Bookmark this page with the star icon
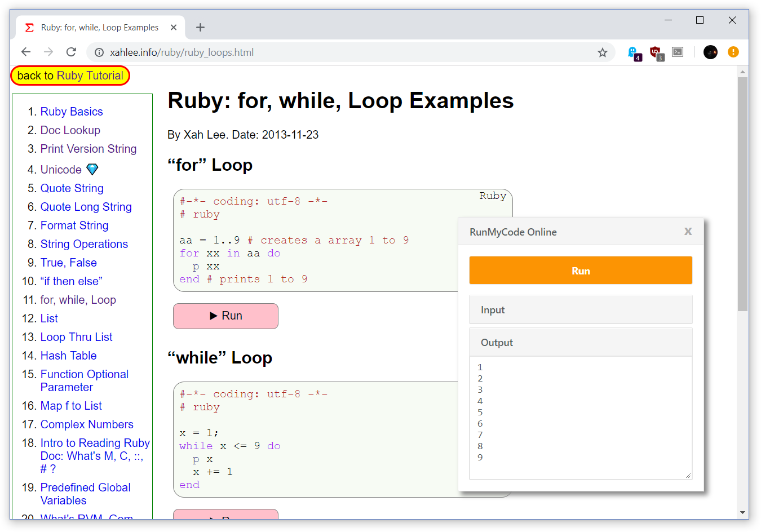Image resolution: width=761 pixels, height=532 pixels. point(603,52)
